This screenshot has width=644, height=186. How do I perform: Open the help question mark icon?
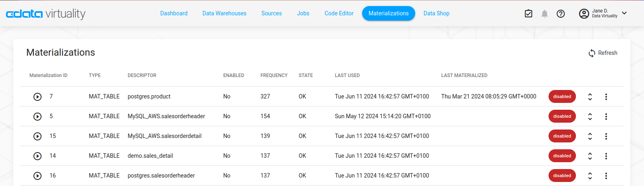coord(561,14)
